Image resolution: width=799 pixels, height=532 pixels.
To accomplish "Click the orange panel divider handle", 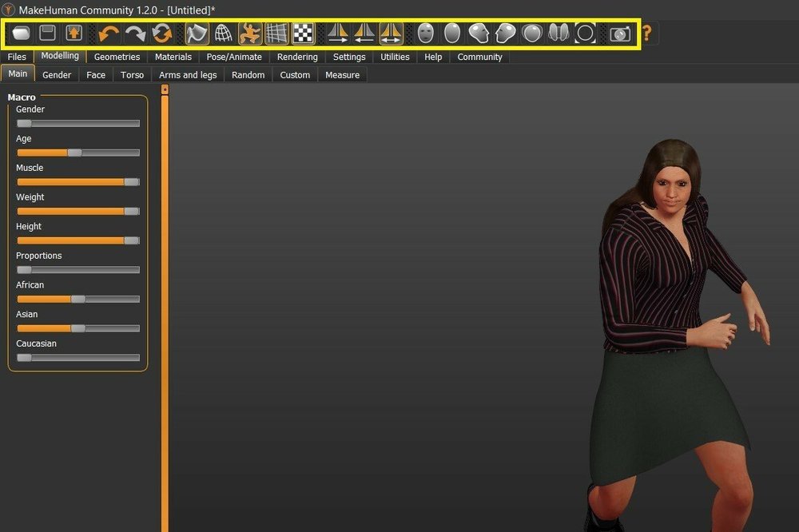I will point(165,89).
